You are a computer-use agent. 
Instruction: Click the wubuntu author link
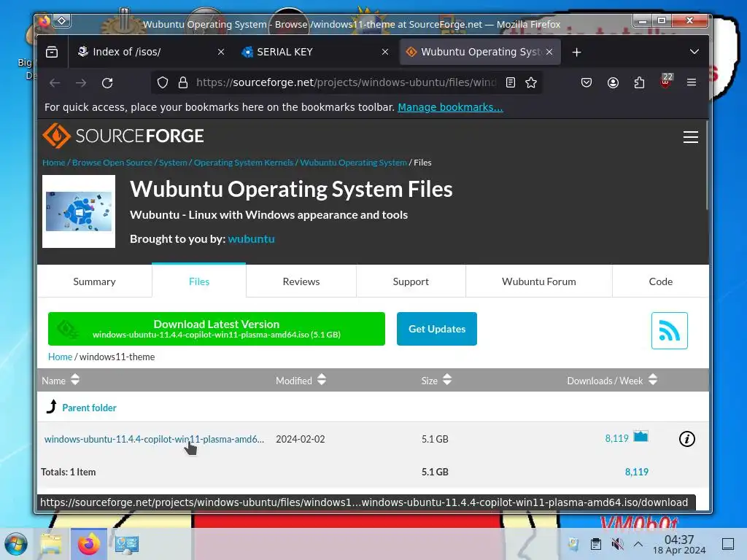(x=251, y=239)
